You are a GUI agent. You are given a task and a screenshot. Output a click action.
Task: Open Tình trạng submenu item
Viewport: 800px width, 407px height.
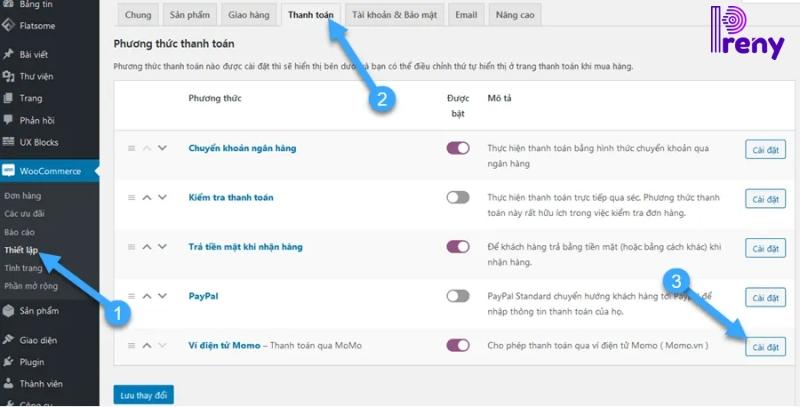(x=23, y=268)
